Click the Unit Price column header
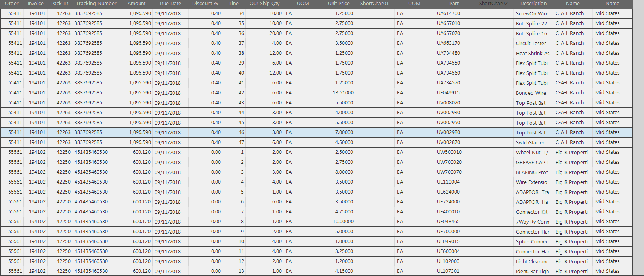Viewport: 644px width, 276px height. 338,4
